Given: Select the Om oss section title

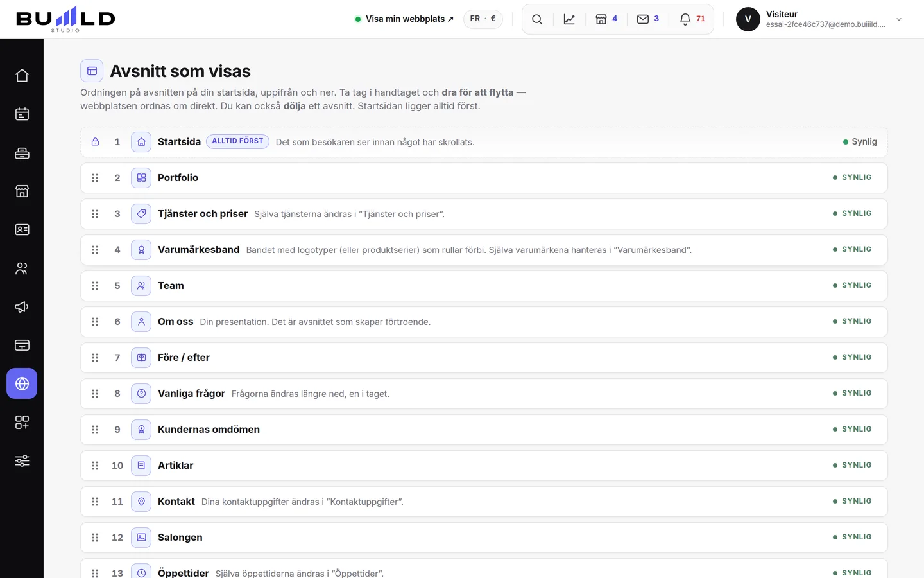Looking at the screenshot, I should [176, 322].
